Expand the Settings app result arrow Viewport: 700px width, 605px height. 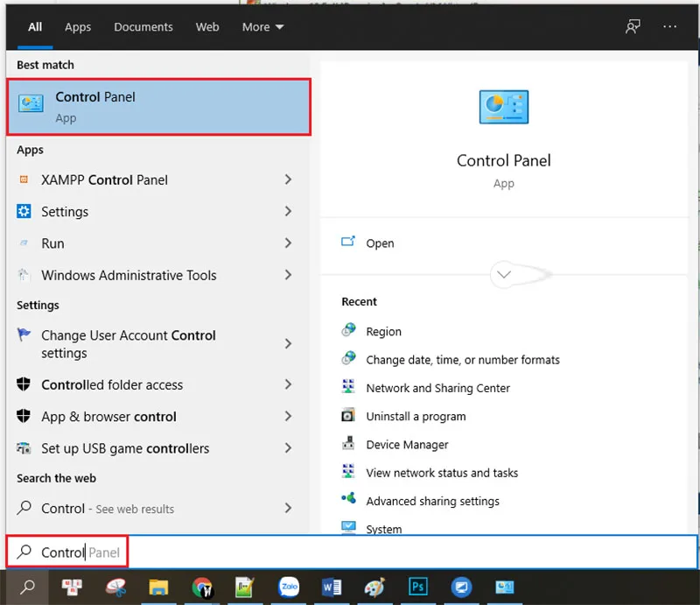[289, 211]
